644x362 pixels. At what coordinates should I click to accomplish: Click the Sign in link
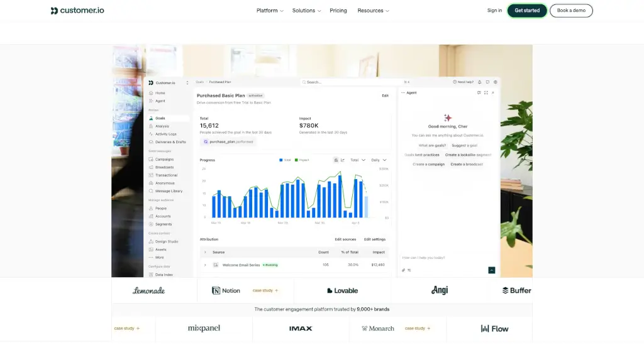click(x=494, y=11)
